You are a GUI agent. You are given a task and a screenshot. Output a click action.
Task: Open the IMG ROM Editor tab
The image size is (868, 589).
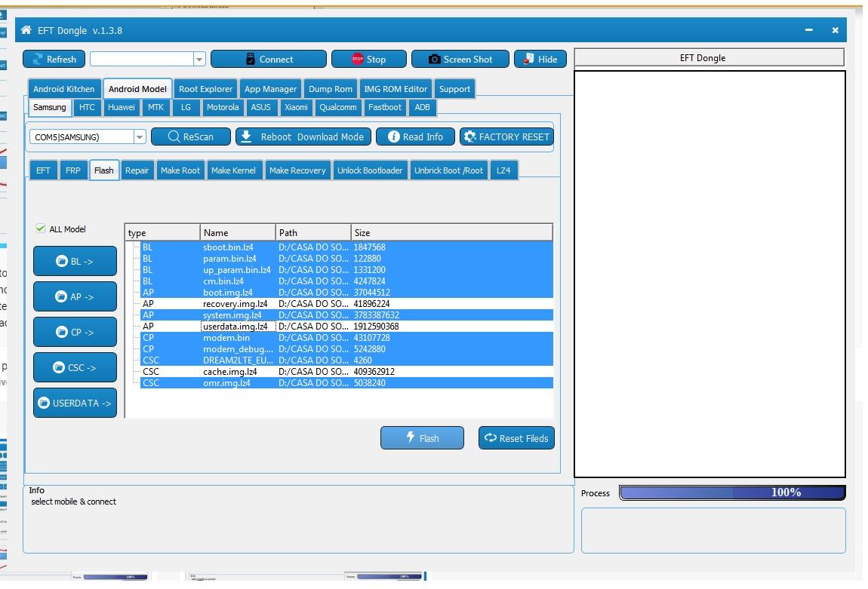(396, 89)
